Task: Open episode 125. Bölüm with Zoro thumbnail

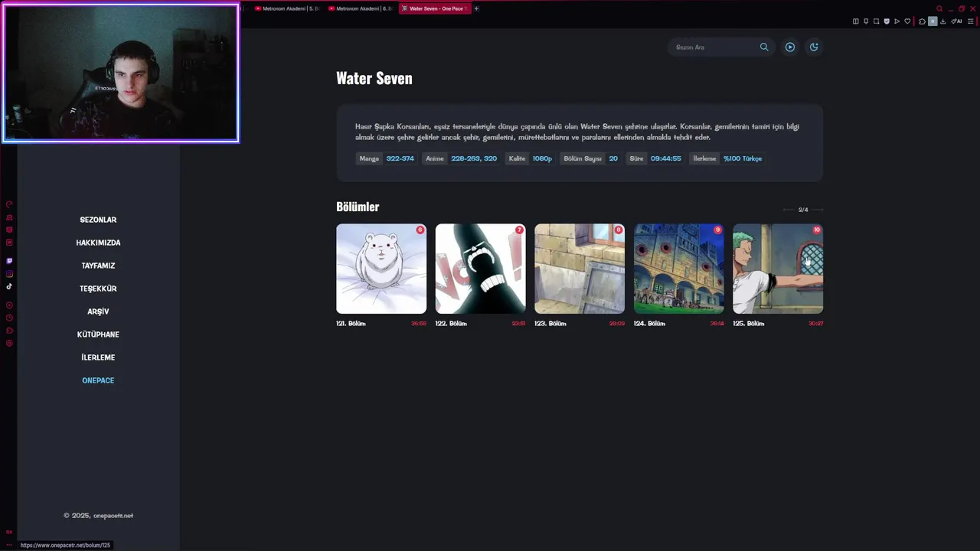Action: tap(778, 269)
